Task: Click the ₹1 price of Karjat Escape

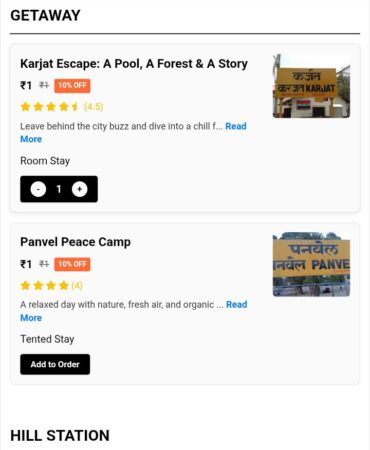Action: pyautogui.click(x=26, y=86)
